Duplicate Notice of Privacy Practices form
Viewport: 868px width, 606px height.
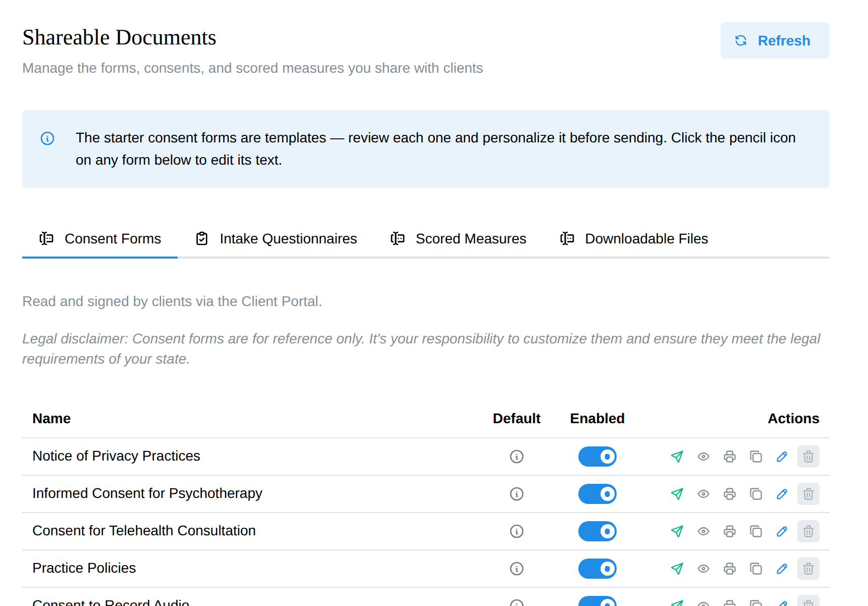[x=756, y=457]
